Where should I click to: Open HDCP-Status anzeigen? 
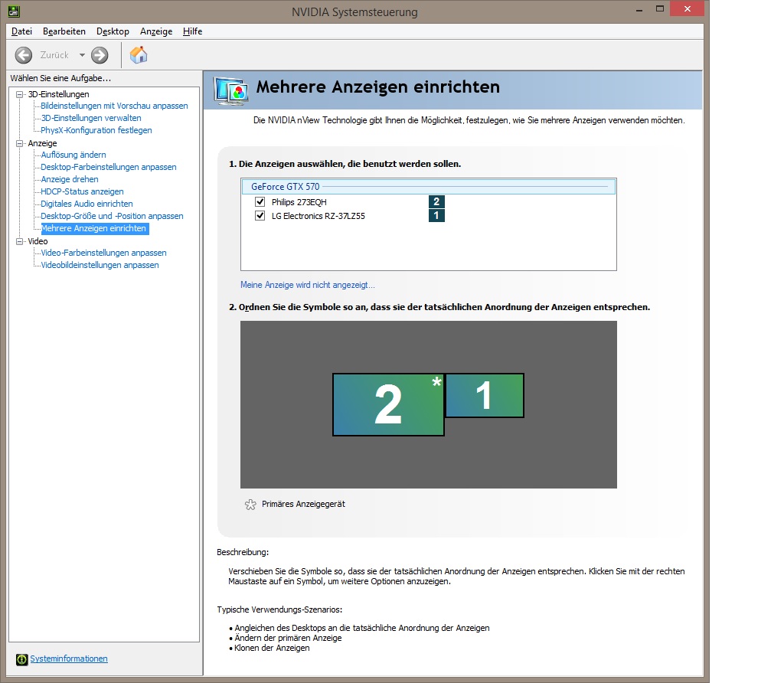[x=82, y=191]
